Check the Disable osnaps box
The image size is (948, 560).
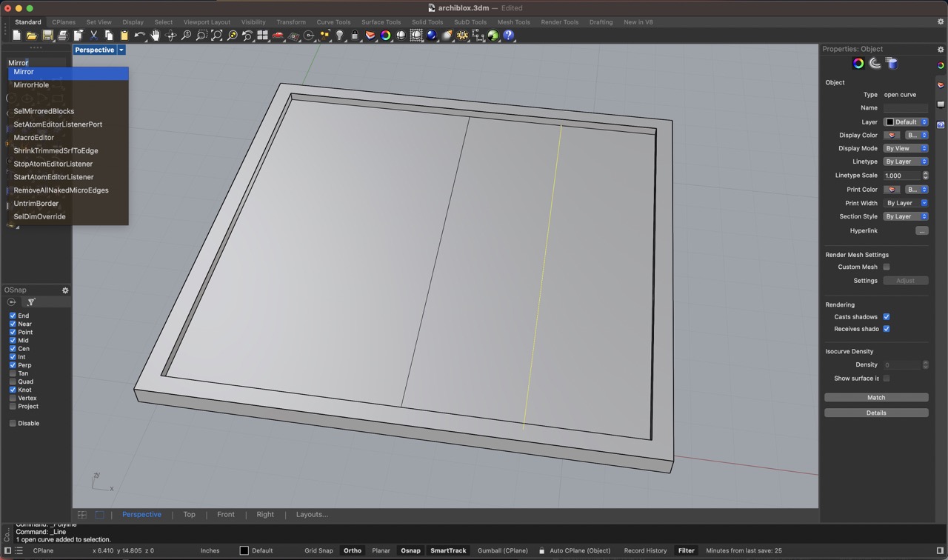[13, 423]
